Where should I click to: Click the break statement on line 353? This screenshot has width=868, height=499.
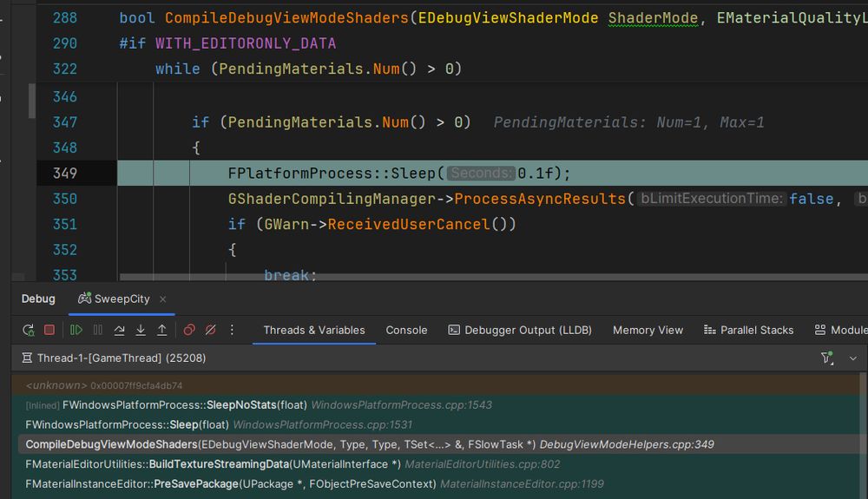(290, 275)
